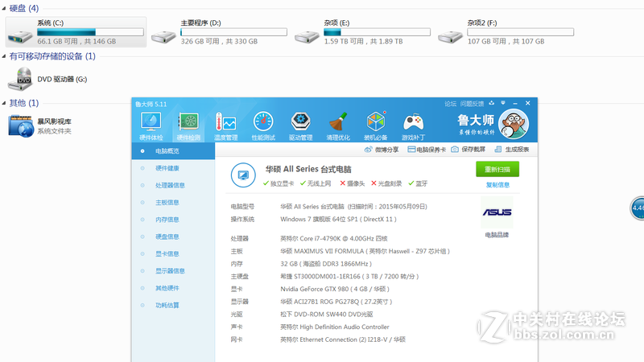Viewport: 644px width, 362px height.
Task: Select the DVD 驱动器 (G:) icon
Action: 20,79
